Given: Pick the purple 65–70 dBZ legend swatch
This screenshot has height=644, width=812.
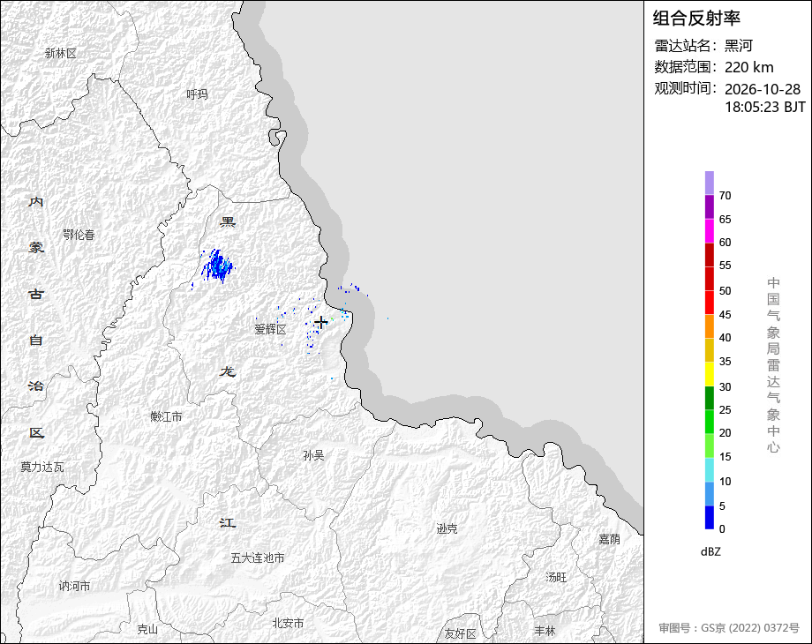Looking at the screenshot, I should tap(710, 206).
